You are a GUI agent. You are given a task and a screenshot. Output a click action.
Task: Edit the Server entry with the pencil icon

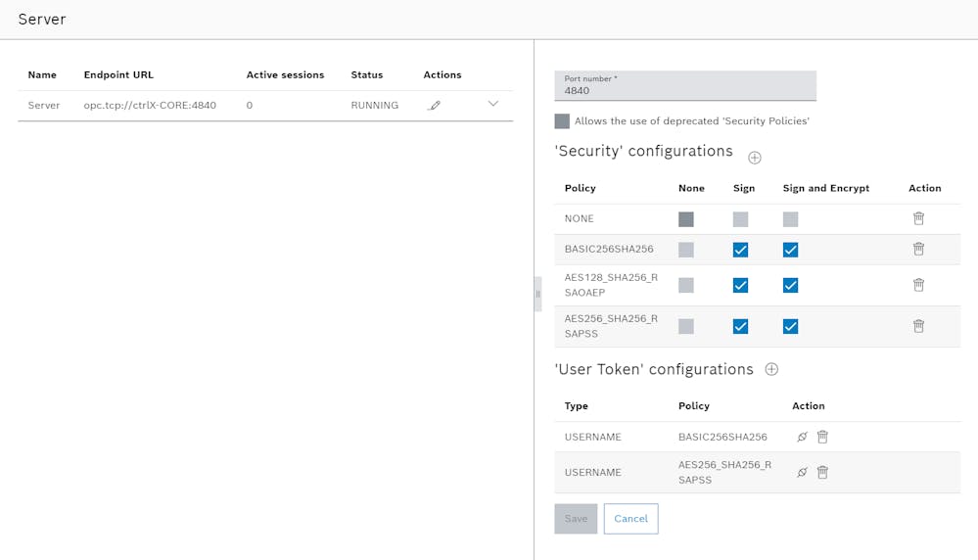(x=435, y=106)
